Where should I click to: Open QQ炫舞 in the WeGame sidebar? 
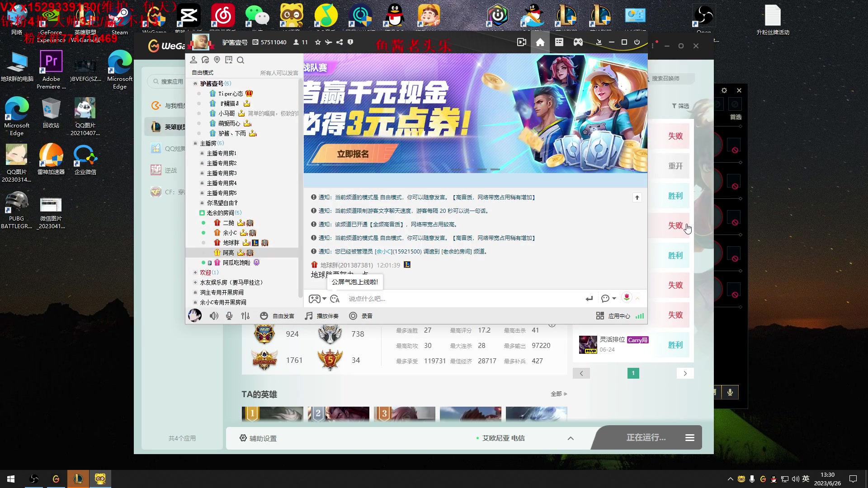coord(168,149)
